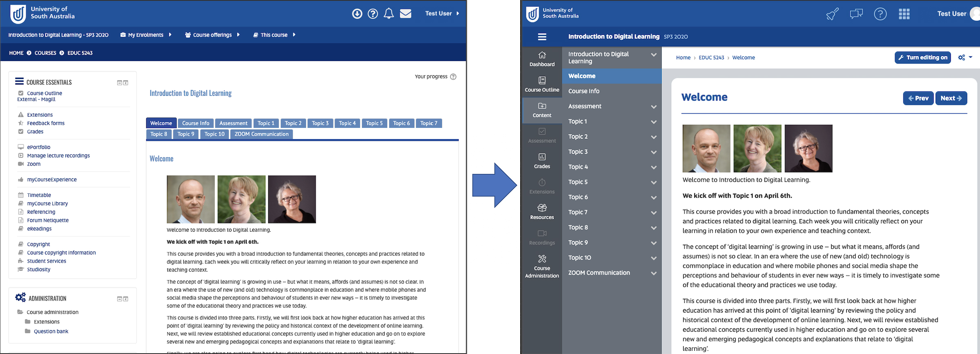Expand Topic 1 in new navigation
Image resolution: width=980 pixels, height=354 pixels.
[654, 122]
